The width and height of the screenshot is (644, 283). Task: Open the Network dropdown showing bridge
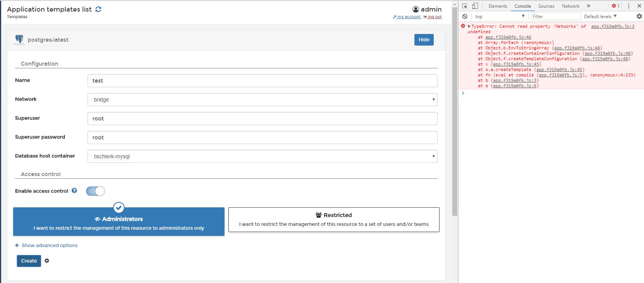coord(262,100)
